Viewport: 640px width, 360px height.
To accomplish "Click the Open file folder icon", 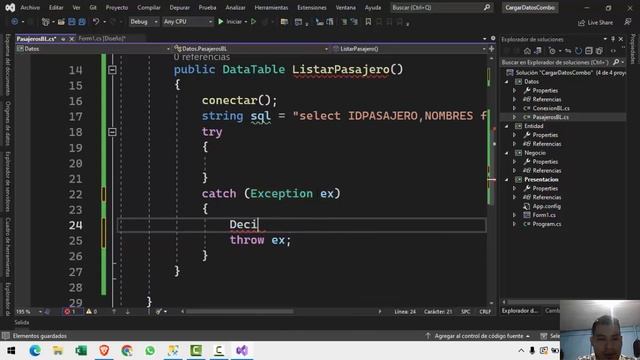I will tap(61, 22).
